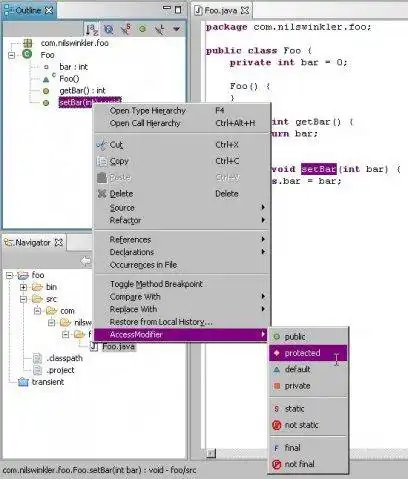
Task: Select bar : int field in Outline
Action: (73, 67)
